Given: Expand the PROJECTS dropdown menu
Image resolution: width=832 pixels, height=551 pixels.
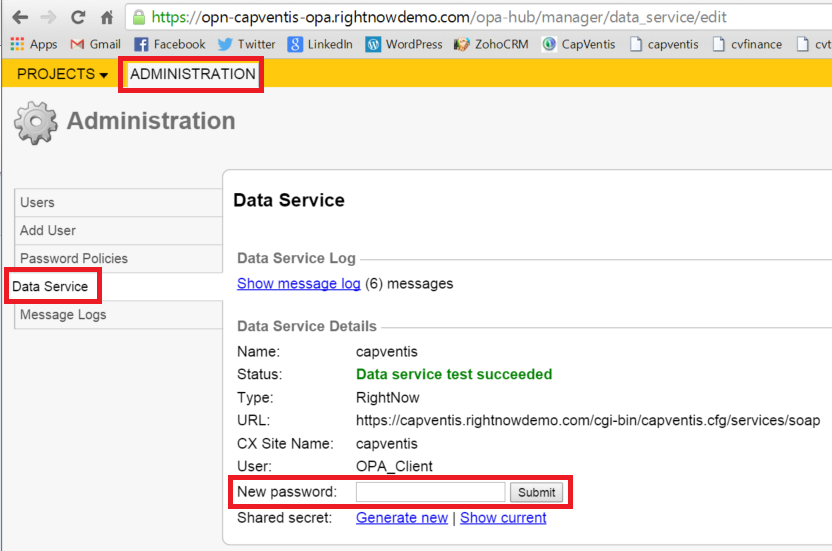Looking at the screenshot, I should click(62, 74).
